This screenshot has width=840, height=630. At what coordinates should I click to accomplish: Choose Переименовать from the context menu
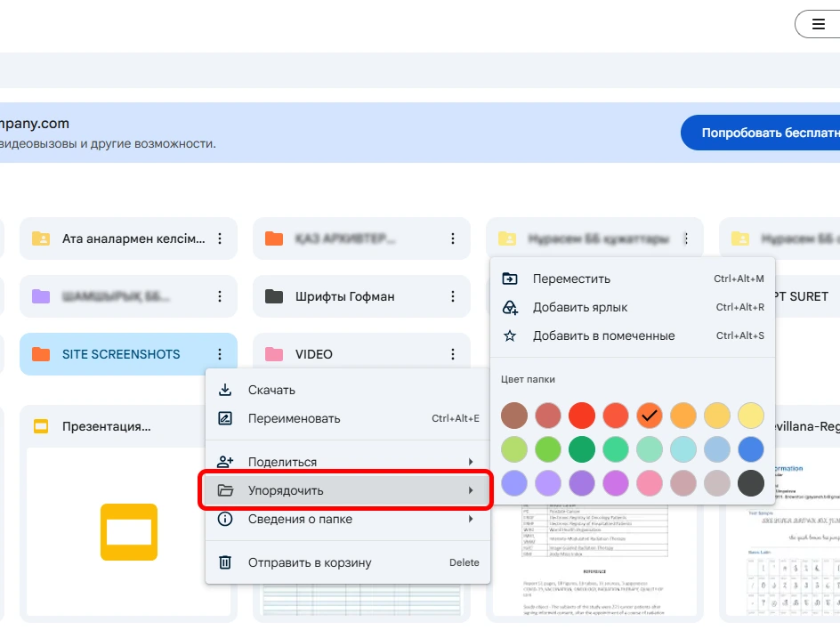tap(348, 418)
